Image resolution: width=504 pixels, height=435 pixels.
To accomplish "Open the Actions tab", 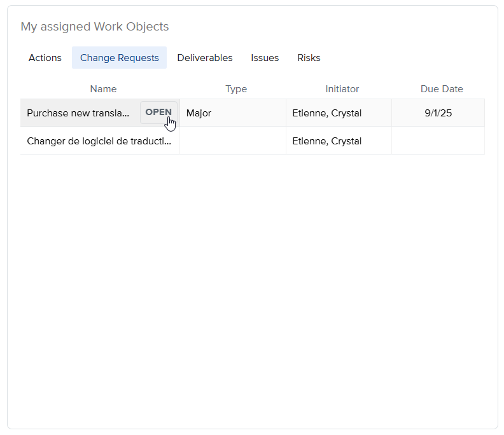I will tap(45, 58).
